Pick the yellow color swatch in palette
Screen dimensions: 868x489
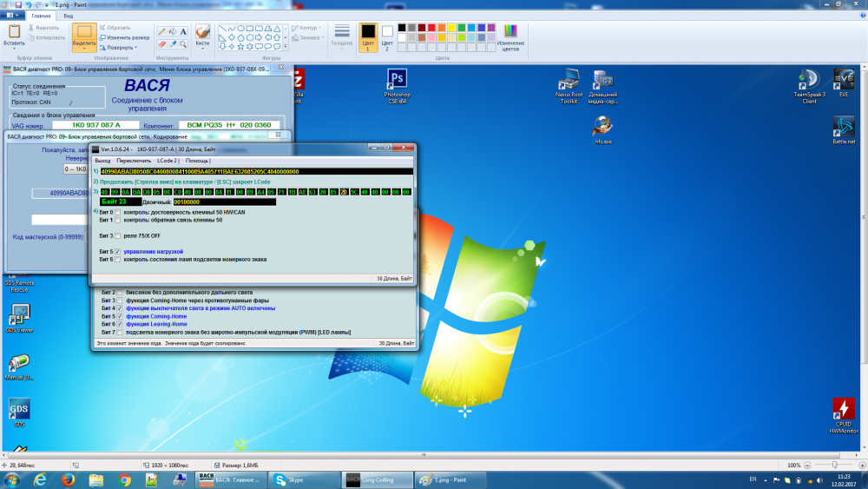[451, 28]
